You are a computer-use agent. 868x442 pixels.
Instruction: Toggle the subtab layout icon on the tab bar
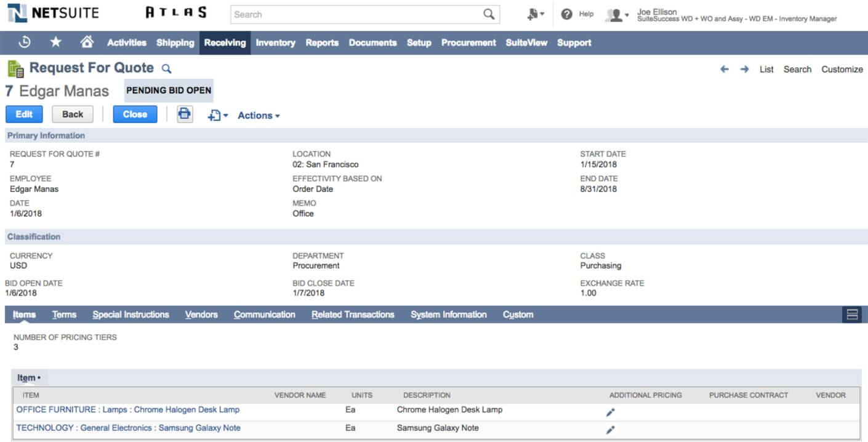point(853,315)
